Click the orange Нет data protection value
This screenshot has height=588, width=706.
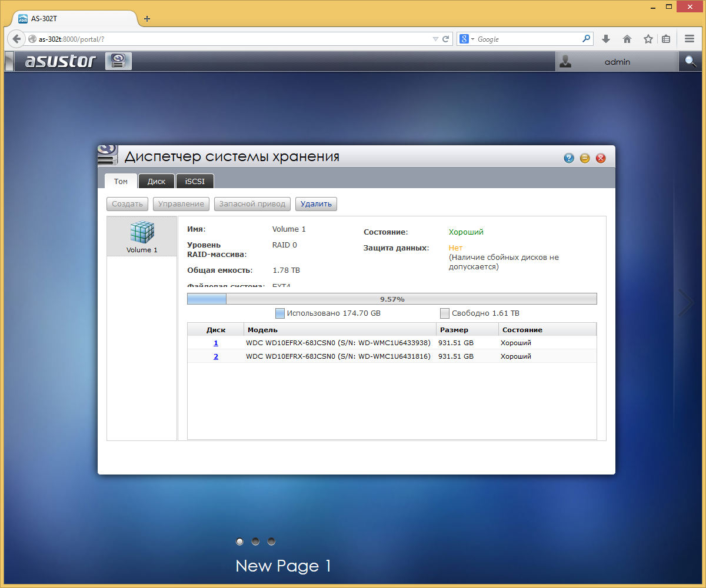(455, 248)
